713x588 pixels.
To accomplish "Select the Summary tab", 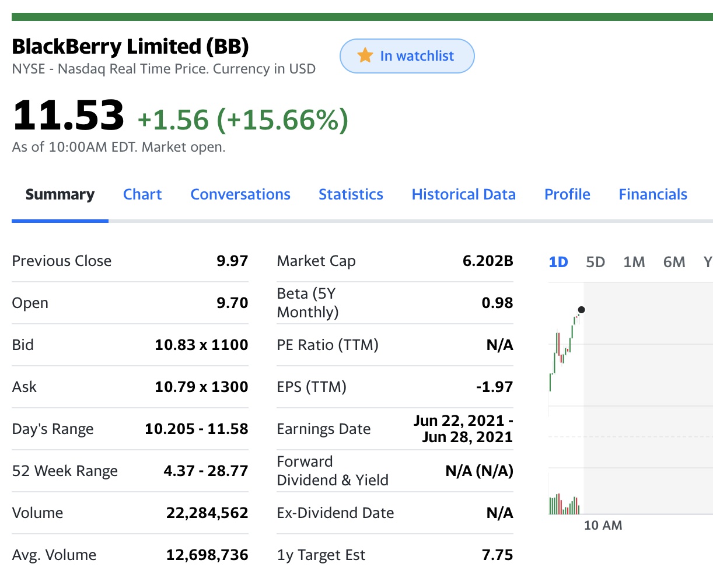I will click(60, 194).
